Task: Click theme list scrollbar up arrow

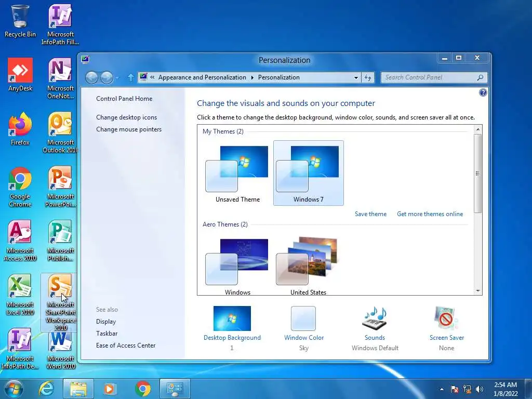Action: point(478,129)
